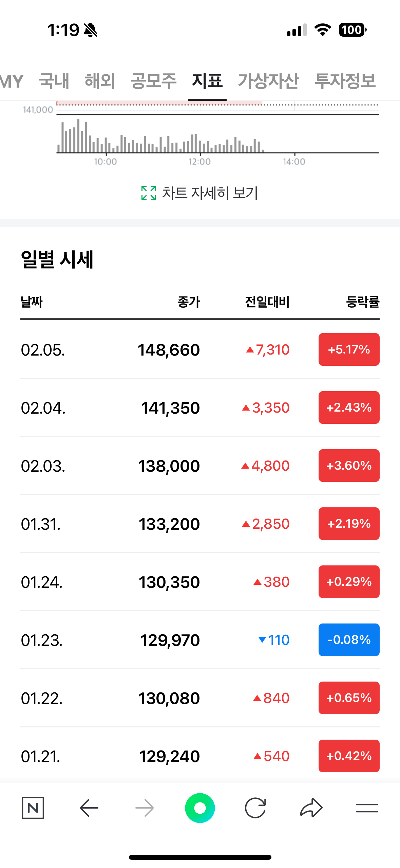This screenshot has width=400, height=868.
Task: Switch to the 해외 tab
Action: point(100,81)
